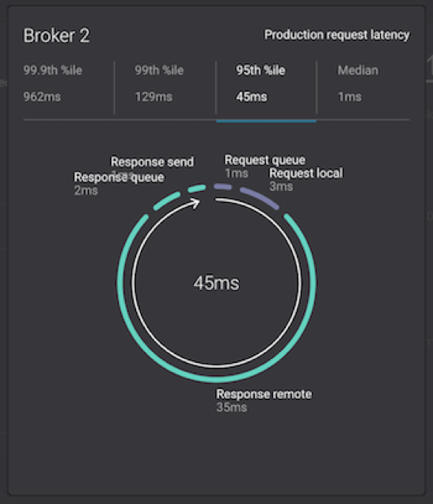Click the Response send label

click(x=152, y=162)
